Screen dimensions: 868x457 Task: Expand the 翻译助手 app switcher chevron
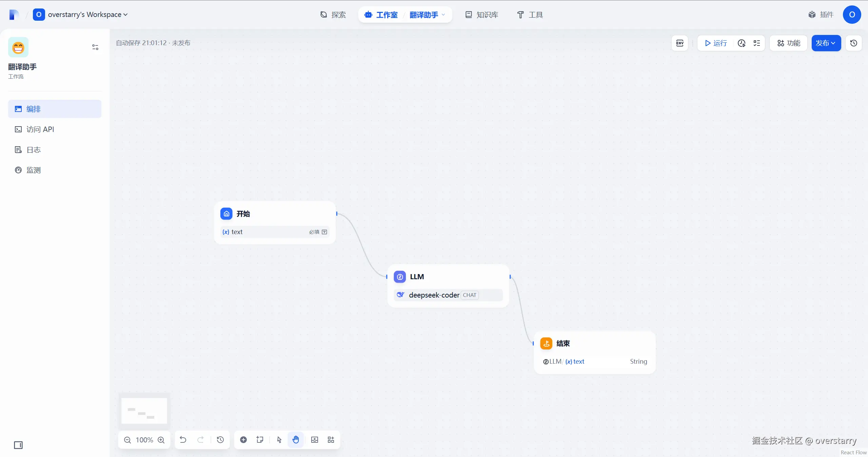click(x=443, y=15)
